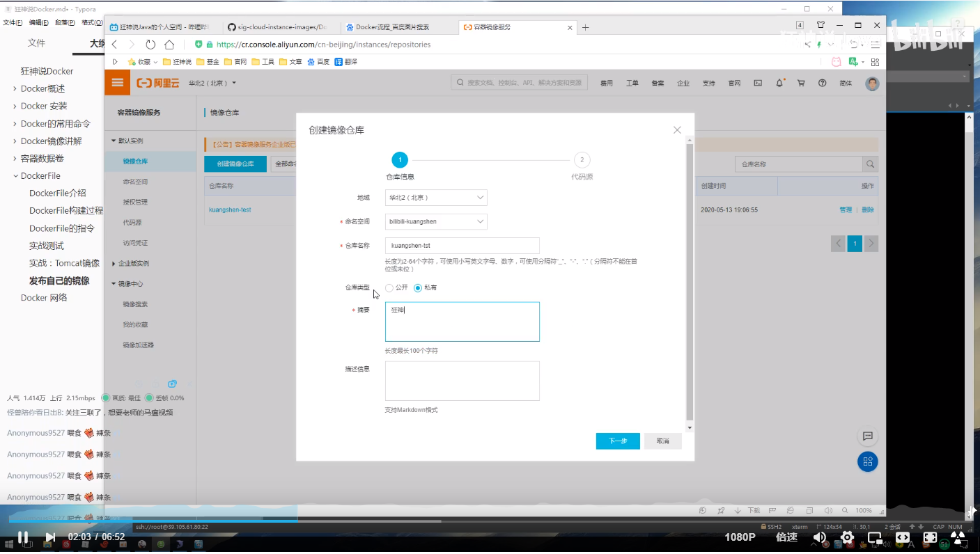Collapse the DockerFile outline item
Screen dimensions: 980x554
click(x=15, y=176)
